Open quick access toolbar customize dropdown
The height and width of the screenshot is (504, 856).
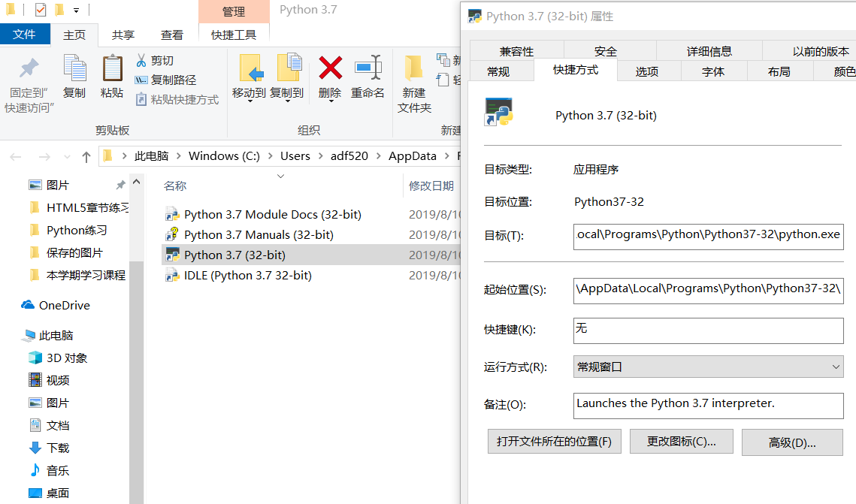(76, 11)
